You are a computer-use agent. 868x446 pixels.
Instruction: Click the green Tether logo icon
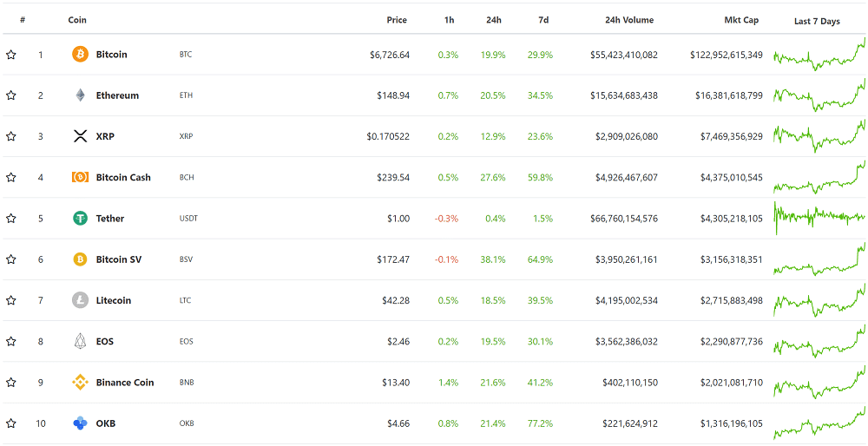point(80,218)
